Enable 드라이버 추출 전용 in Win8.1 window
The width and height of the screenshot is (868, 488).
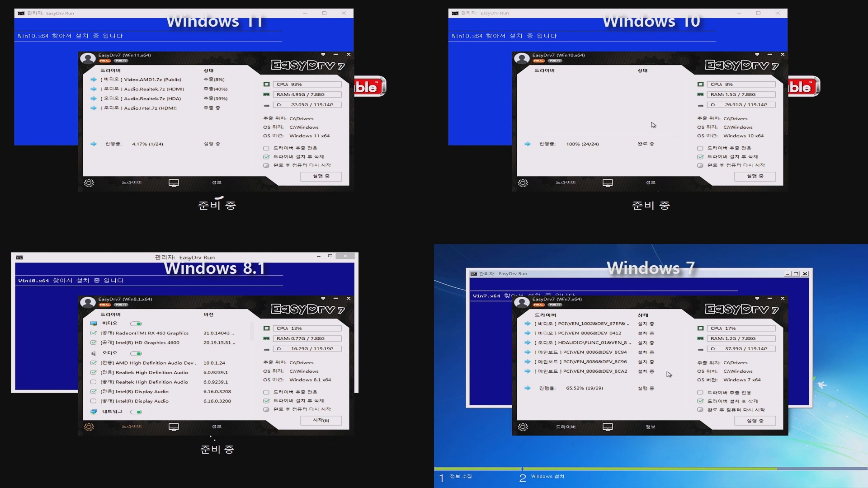coord(266,392)
